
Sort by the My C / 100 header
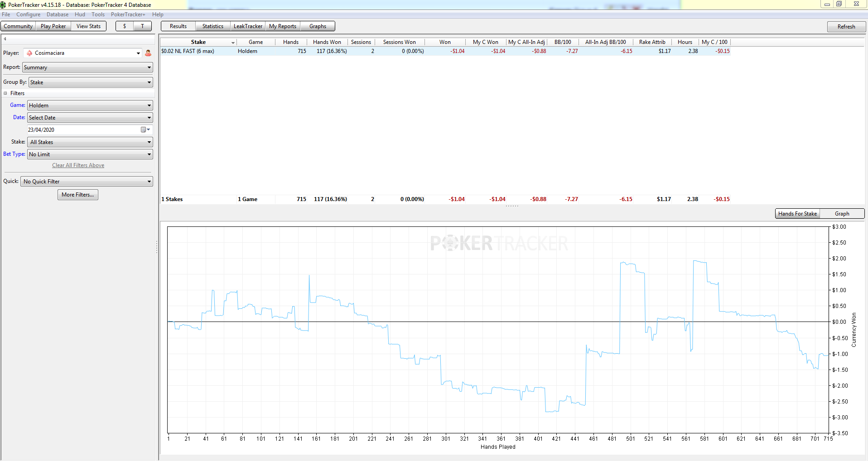714,42
